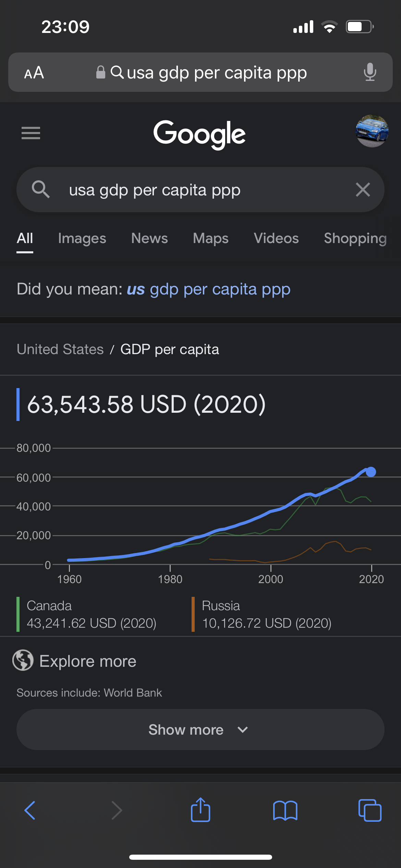
Task: Switch to the News tab
Action: click(149, 238)
